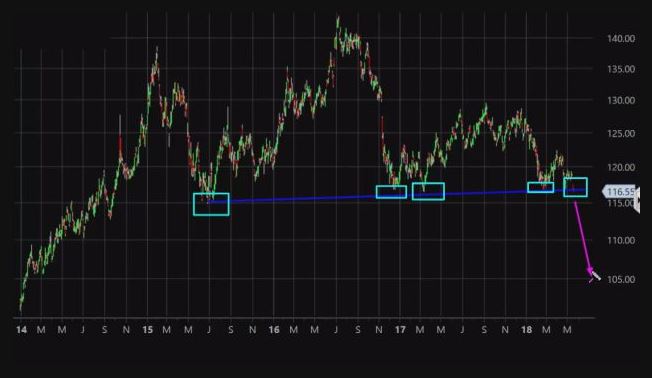Screen dimensions: 652x378
Task: Click the year 16 time-axis label
Action: tap(274, 330)
